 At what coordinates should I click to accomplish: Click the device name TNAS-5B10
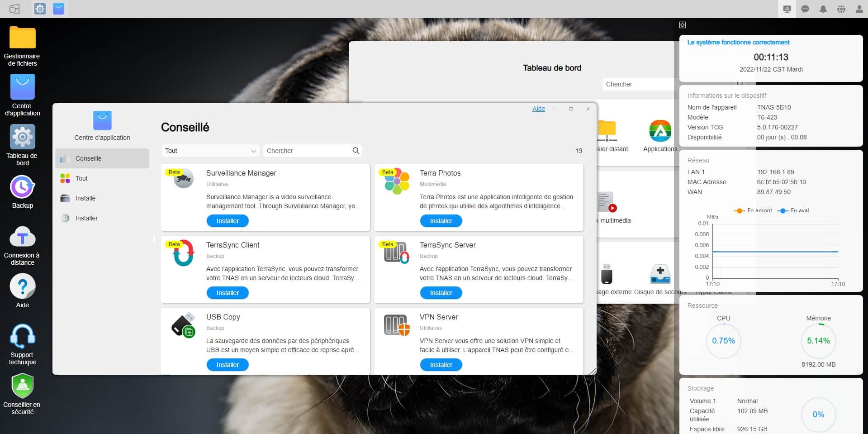pyautogui.click(x=774, y=107)
